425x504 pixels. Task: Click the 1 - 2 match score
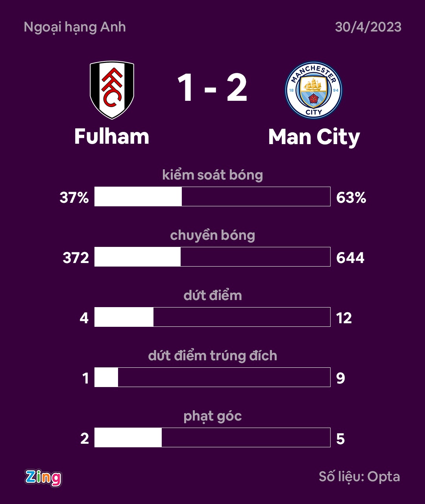coord(212,88)
